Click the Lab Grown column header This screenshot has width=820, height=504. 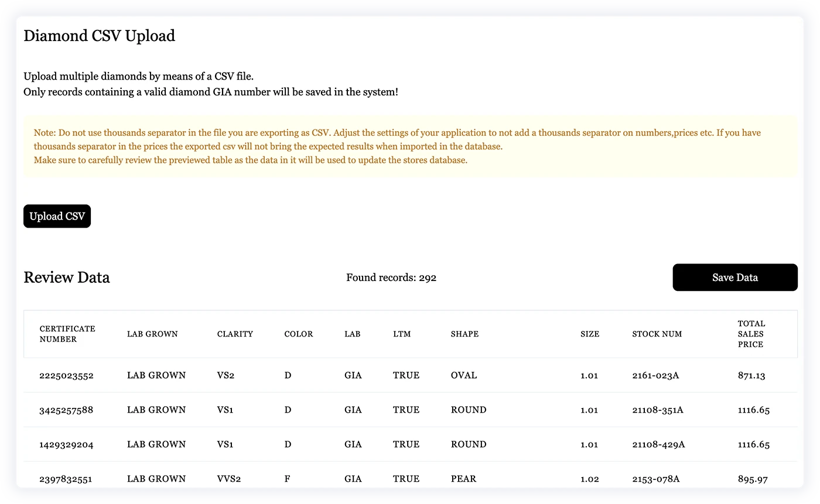click(152, 334)
